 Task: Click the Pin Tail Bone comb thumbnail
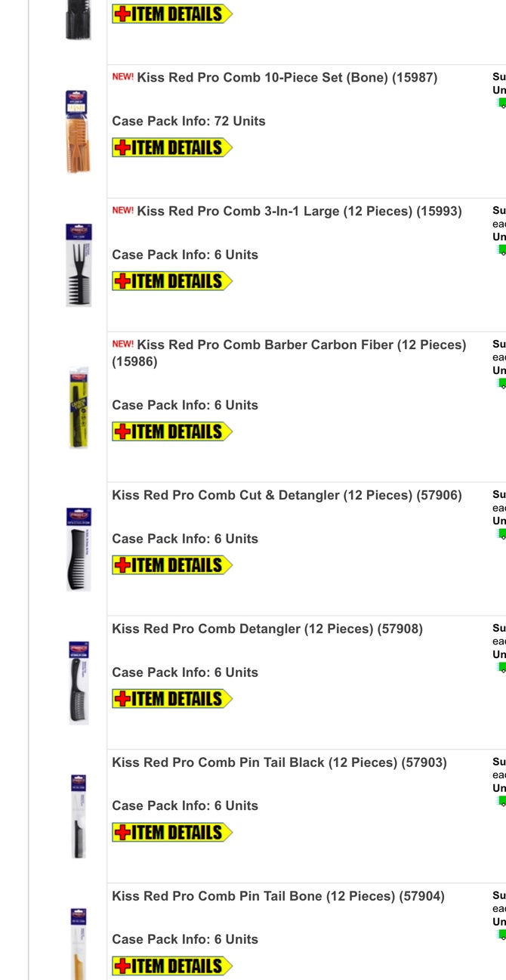coord(78,942)
